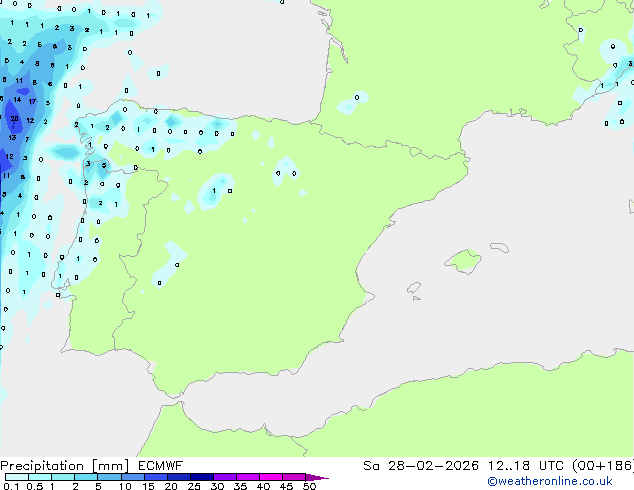Screen dimensions: 634x490
Task: Click the 17 mm precipitation value marker
Action: [33, 101]
